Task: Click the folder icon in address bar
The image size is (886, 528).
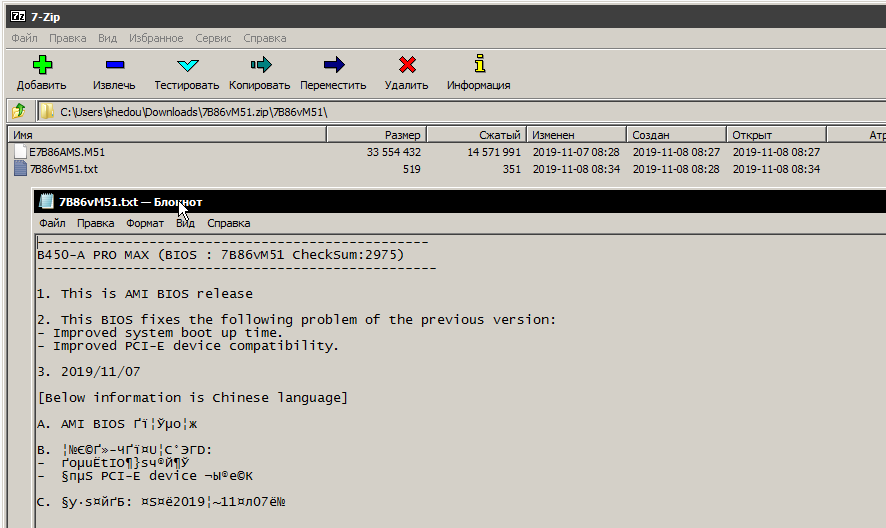Action: click(47, 111)
